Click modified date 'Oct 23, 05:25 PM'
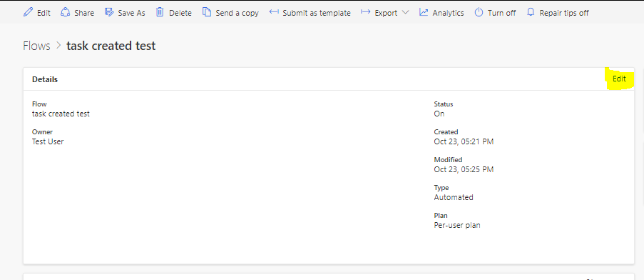644x280 pixels. click(x=464, y=169)
